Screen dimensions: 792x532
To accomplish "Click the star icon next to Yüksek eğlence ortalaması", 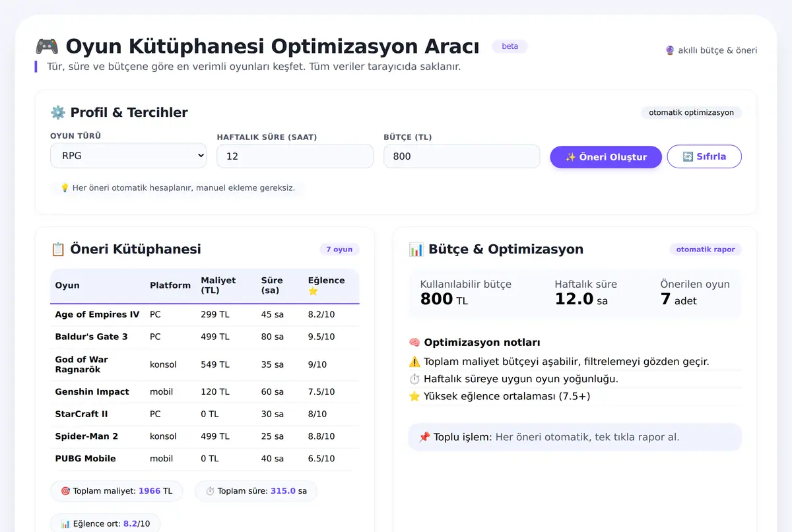I will click(414, 396).
